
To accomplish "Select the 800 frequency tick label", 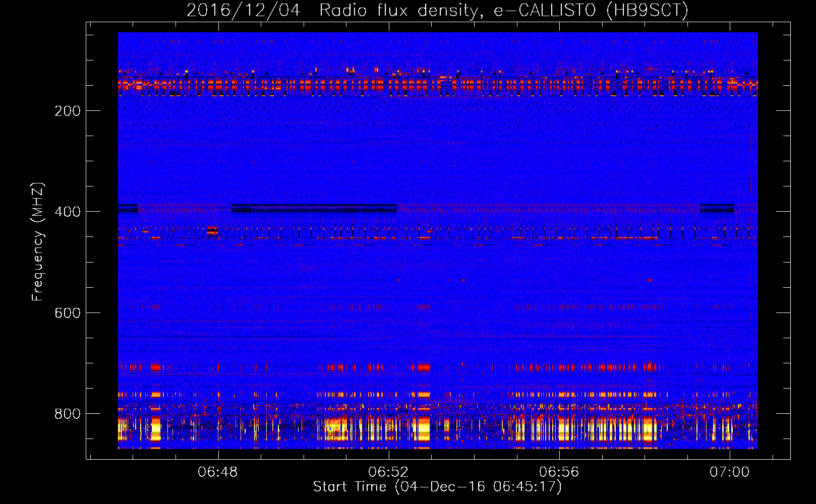I will 68,414.
